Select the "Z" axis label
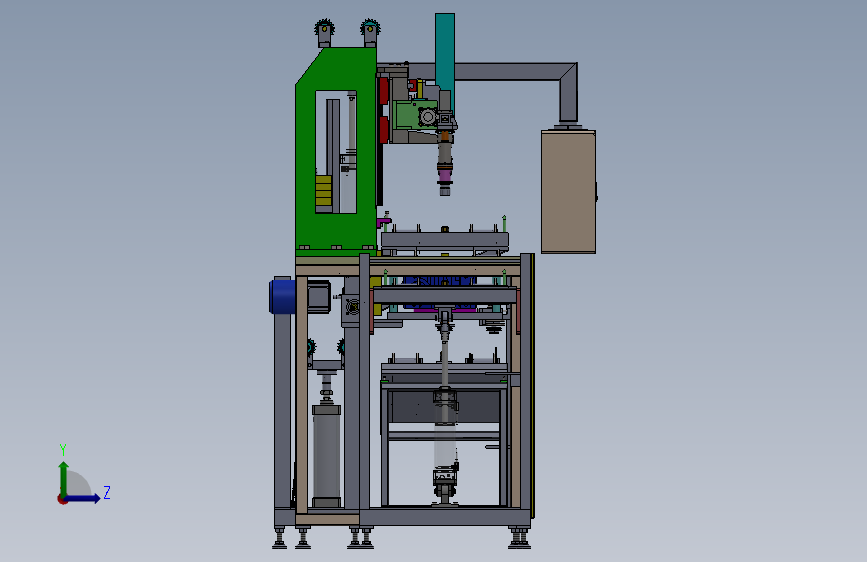Screen dimensions: 867x562 107,492
